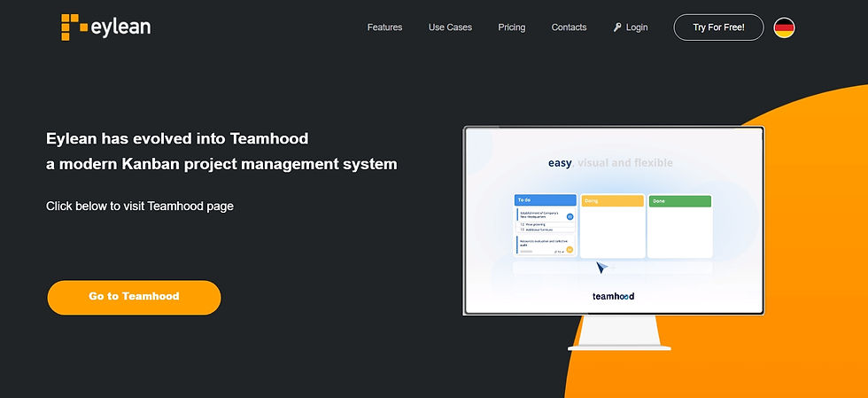This screenshot has width=868, height=398.
Task: Open the Login link
Action: click(x=637, y=27)
